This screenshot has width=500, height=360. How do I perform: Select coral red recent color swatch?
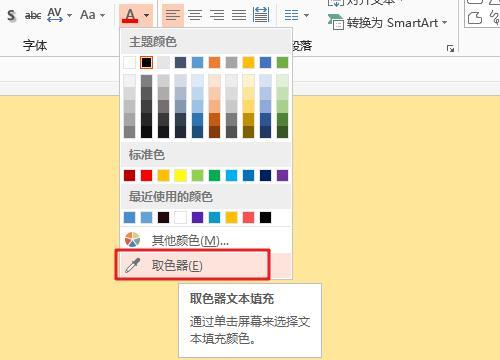tap(248, 218)
